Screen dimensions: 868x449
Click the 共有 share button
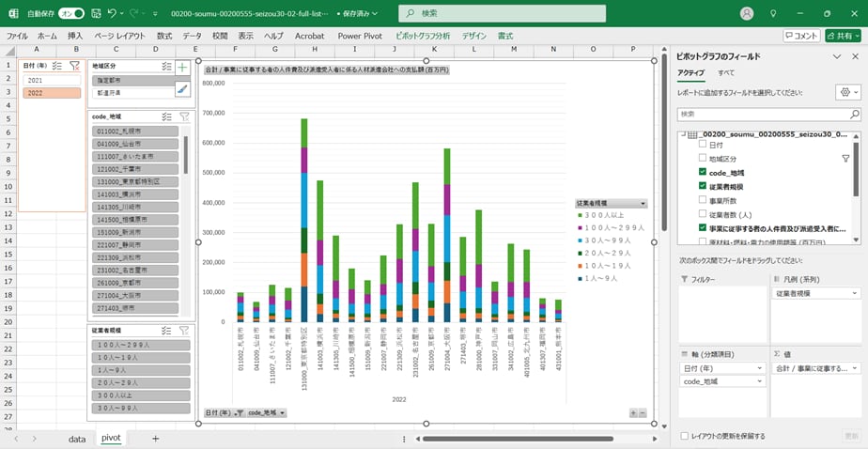[843, 36]
